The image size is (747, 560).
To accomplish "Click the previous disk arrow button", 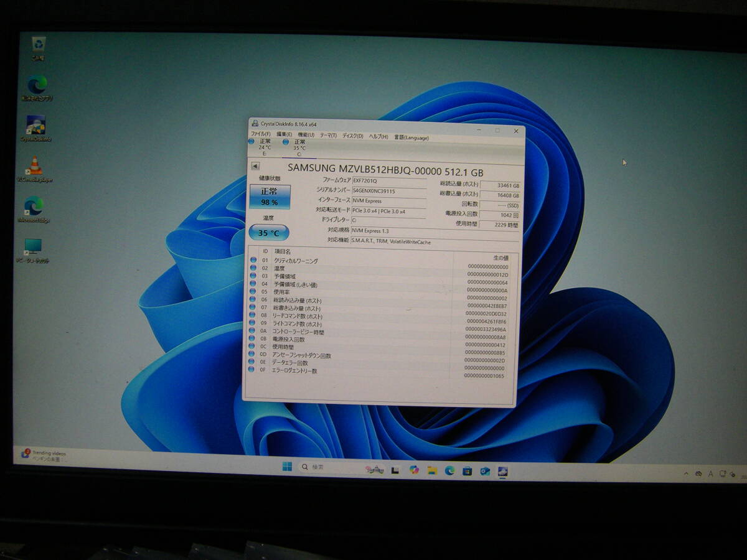I will 255,166.
